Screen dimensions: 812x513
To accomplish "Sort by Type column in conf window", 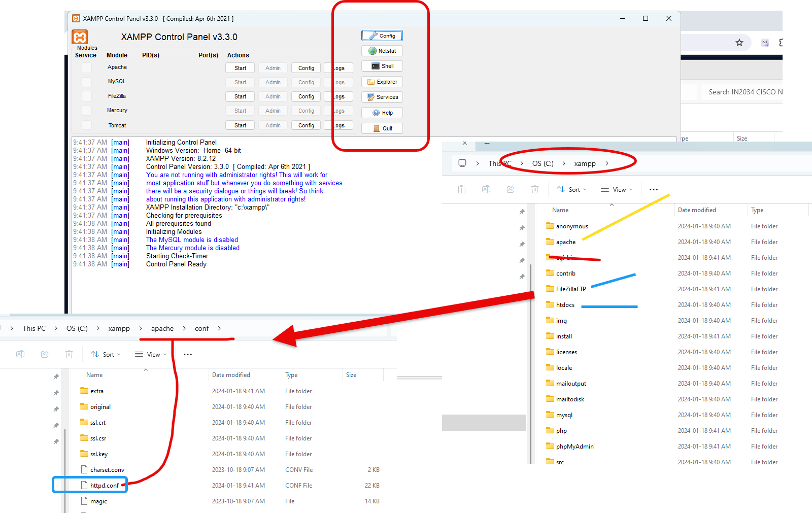I will click(291, 375).
